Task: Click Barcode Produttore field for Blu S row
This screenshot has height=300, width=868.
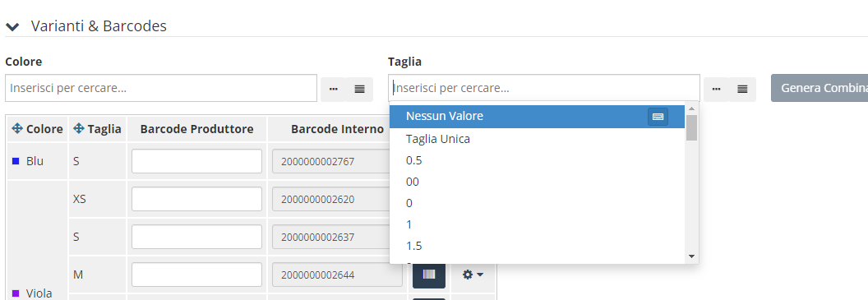Action: coord(196,161)
